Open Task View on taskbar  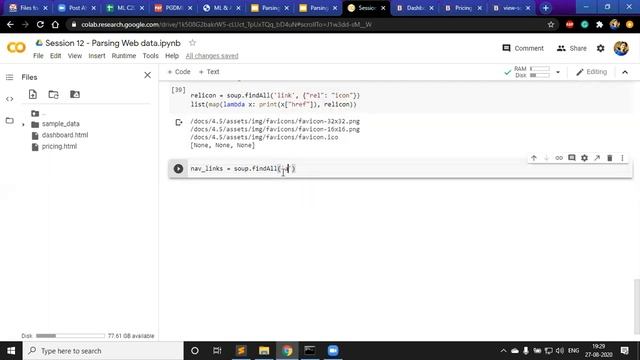tap(217, 351)
